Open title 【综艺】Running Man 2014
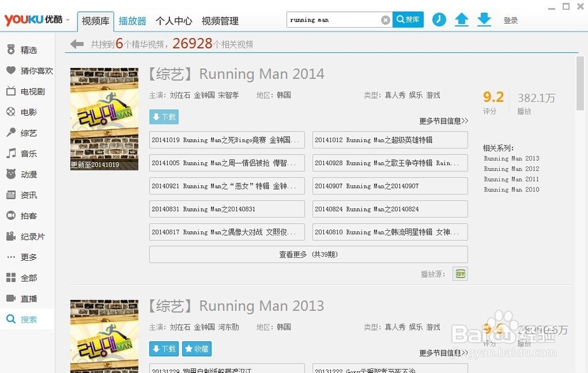The width and height of the screenshot is (588, 373). coord(236,74)
